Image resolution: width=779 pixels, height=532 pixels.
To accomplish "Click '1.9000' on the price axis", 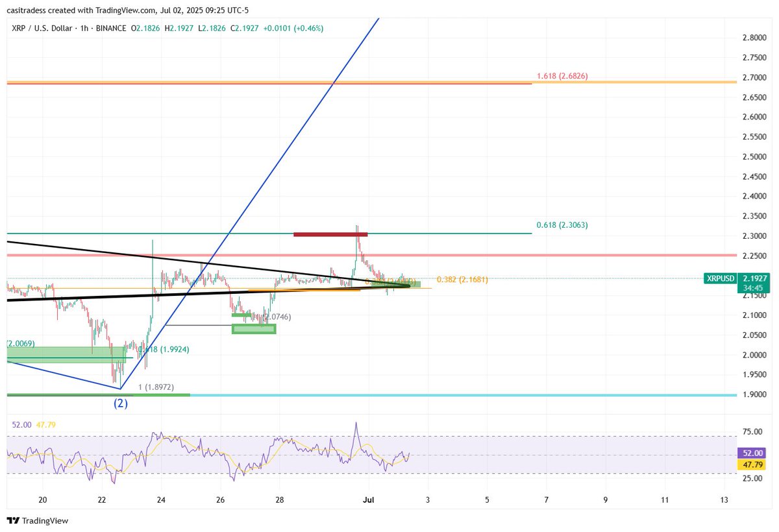I will tap(754, 394).
